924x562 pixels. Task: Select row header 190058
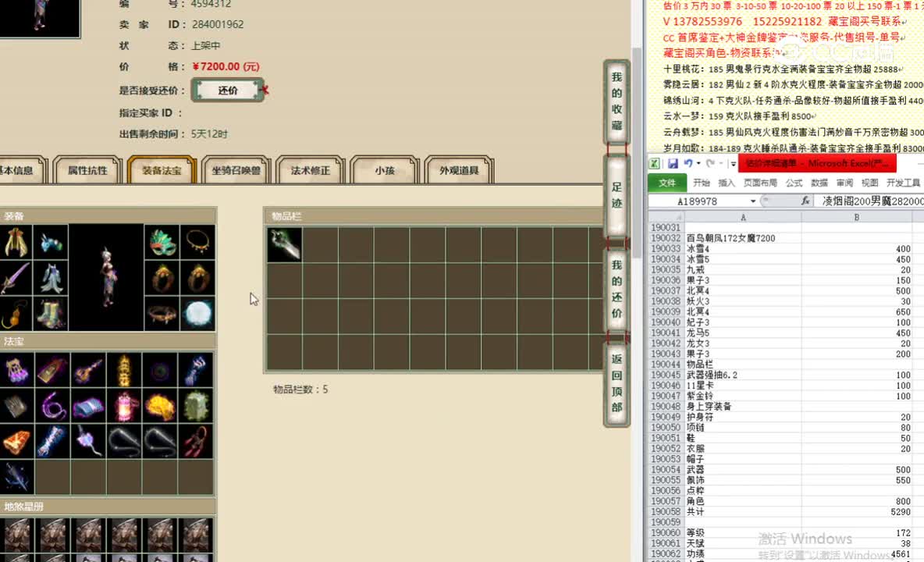pos(666,512)
